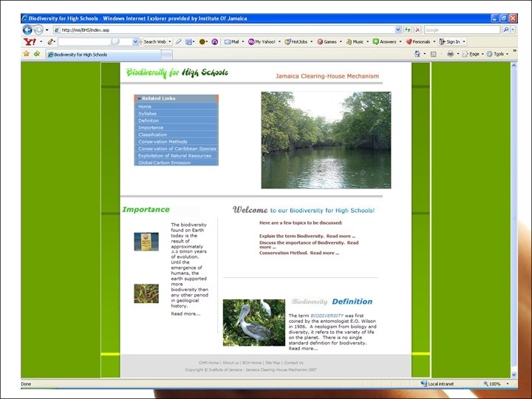Click the Google search box
532x399 pixels.
pos(462,30)
